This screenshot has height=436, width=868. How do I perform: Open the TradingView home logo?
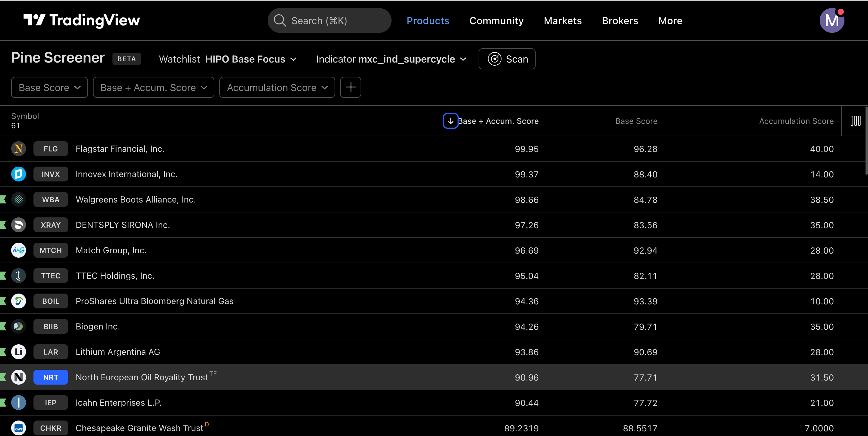tap(81, 20)
